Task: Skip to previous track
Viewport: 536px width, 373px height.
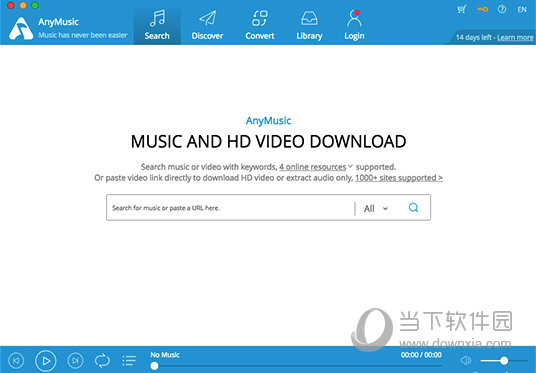Action: click(x=16, y=360)
